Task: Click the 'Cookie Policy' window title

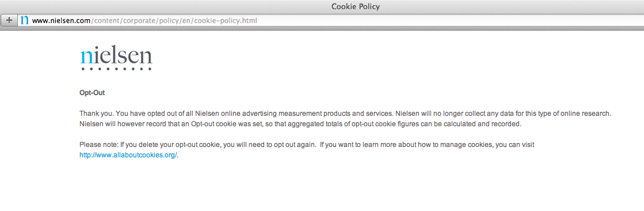Action: pyautogui.click(x=356, y=6)
